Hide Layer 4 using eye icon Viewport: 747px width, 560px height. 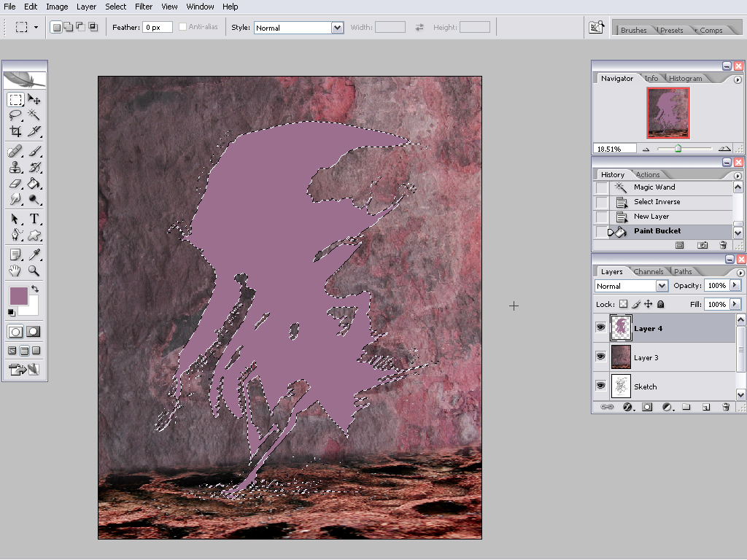601,327
